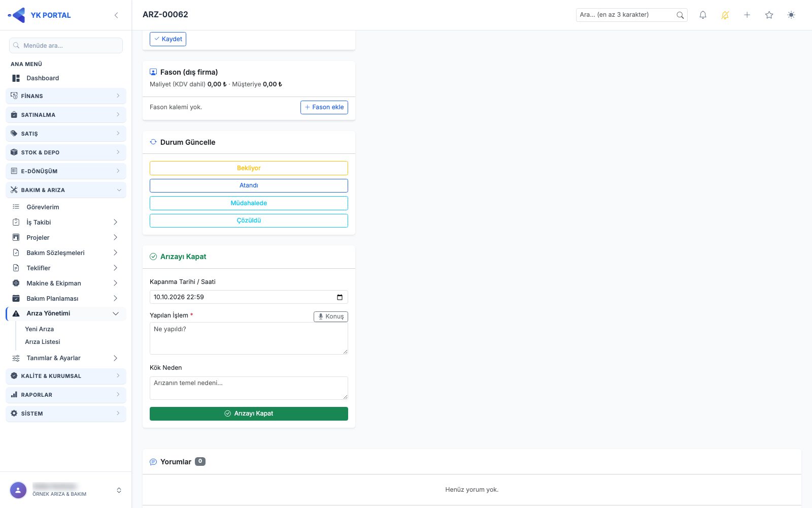This screenshot has height=508, width=812.
Task: Expand Bakım Planlaması submenu
Action: pos(66,299)
